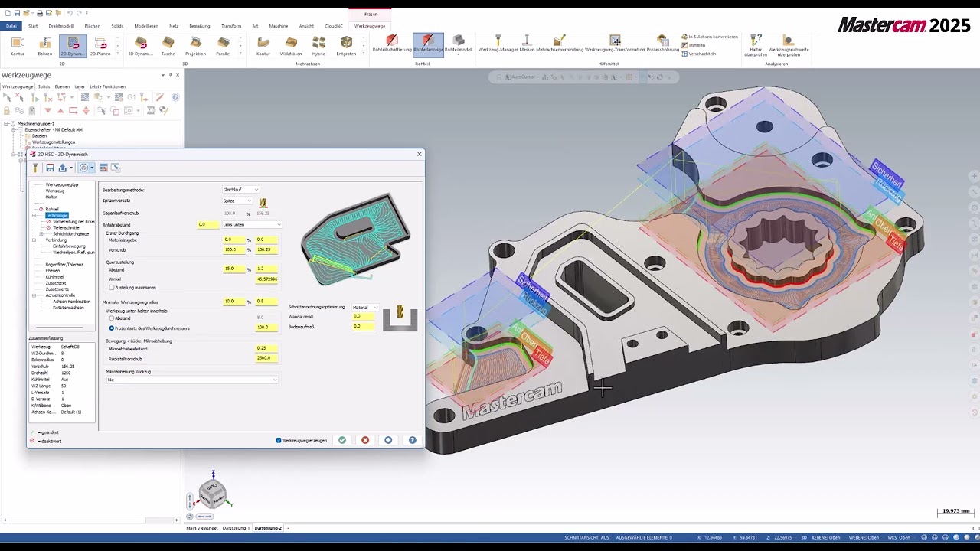
Task: Select the Abstand radio button
Action: [x=112, y=318]
